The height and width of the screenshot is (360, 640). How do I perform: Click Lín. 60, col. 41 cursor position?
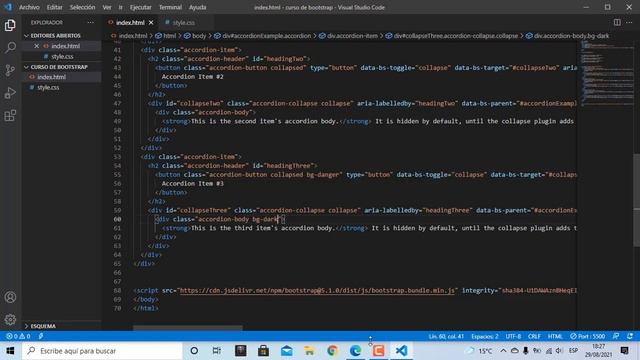[x=446, y=336]
